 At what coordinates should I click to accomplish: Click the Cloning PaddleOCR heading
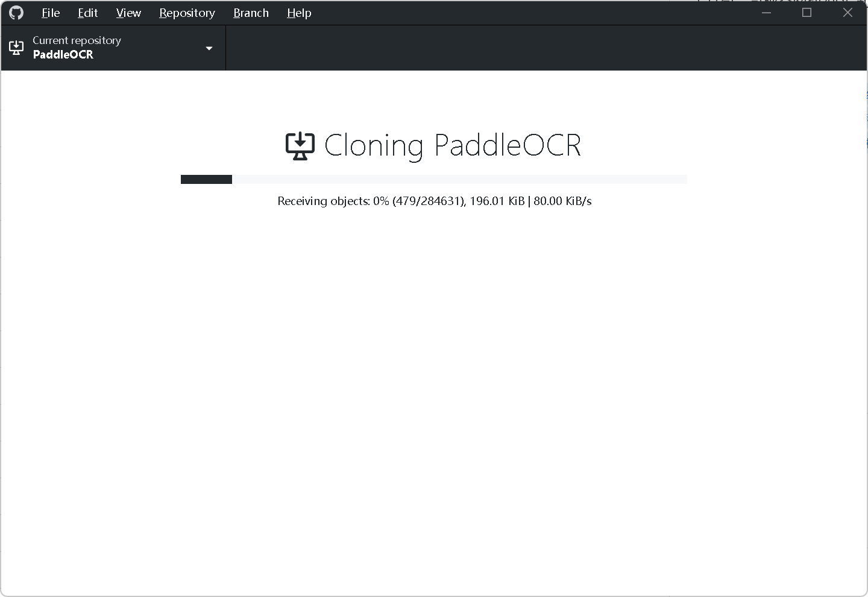coord(453,146)
